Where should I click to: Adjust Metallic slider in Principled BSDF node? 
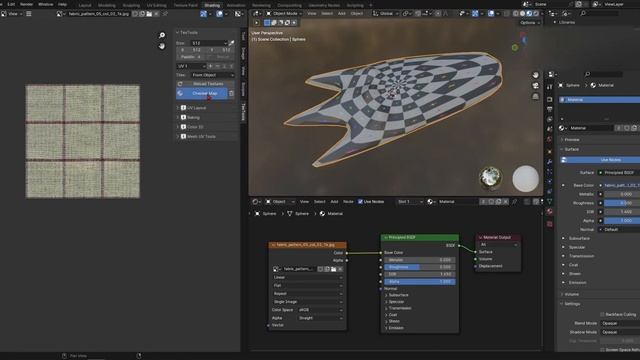[x=420, y=260]
